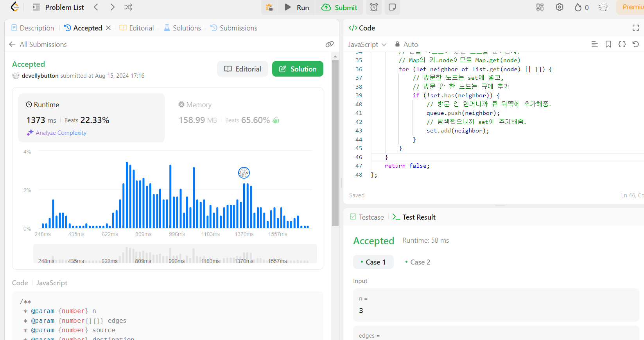Click editor line number 46
This screenshot has height=340, width=644.
359,157
